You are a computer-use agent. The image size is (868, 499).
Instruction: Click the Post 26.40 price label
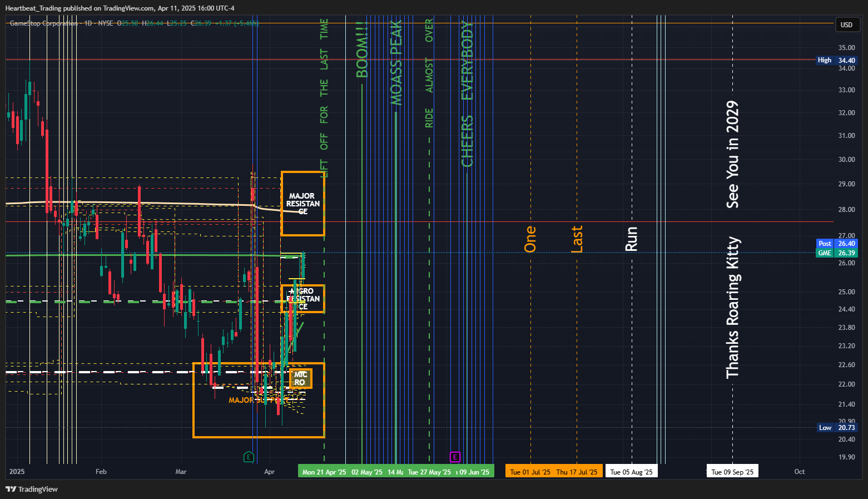point(837,244)
